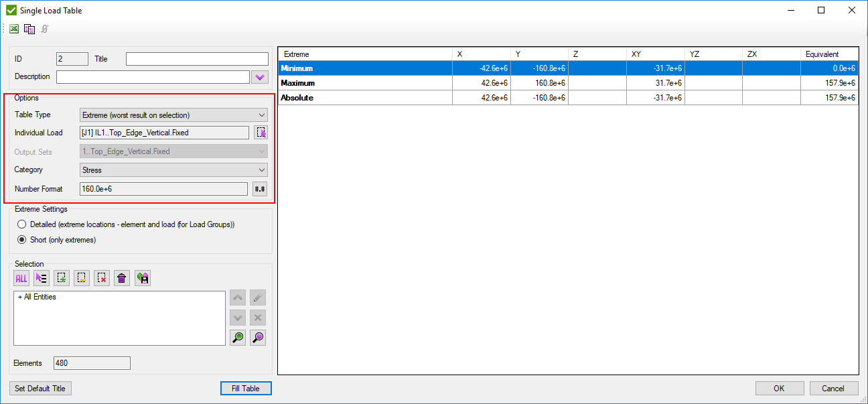This screenshot has width=868, height=404.
Task: Click the ZX column header
Action: pyautogui.click(x=772, y=54)
